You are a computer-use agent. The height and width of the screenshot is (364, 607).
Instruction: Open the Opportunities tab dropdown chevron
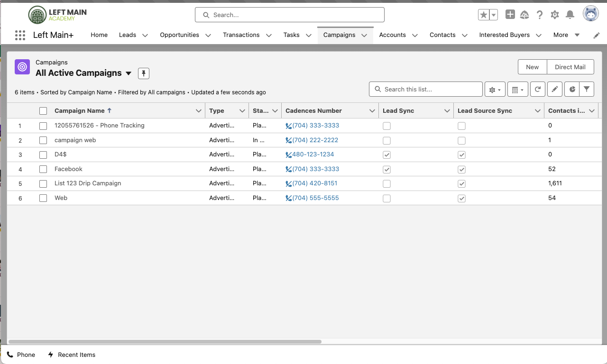[x=208, y=35]
